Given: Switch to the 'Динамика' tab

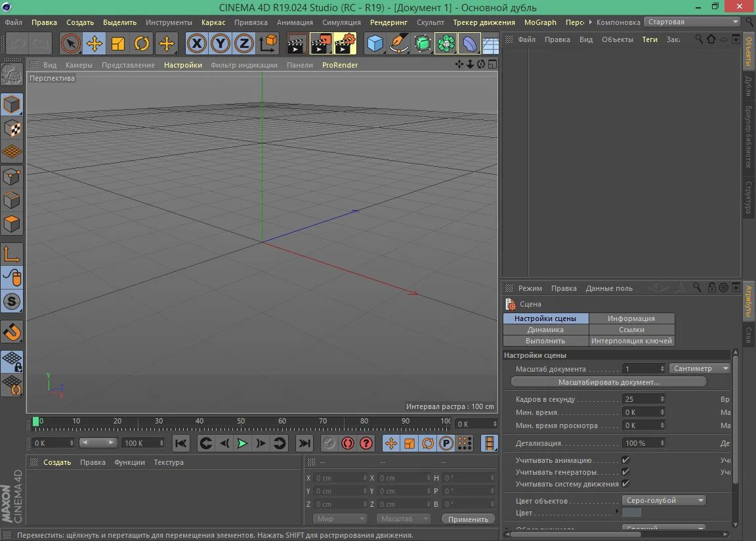Looking at the screenshot, I should [545, 330].
